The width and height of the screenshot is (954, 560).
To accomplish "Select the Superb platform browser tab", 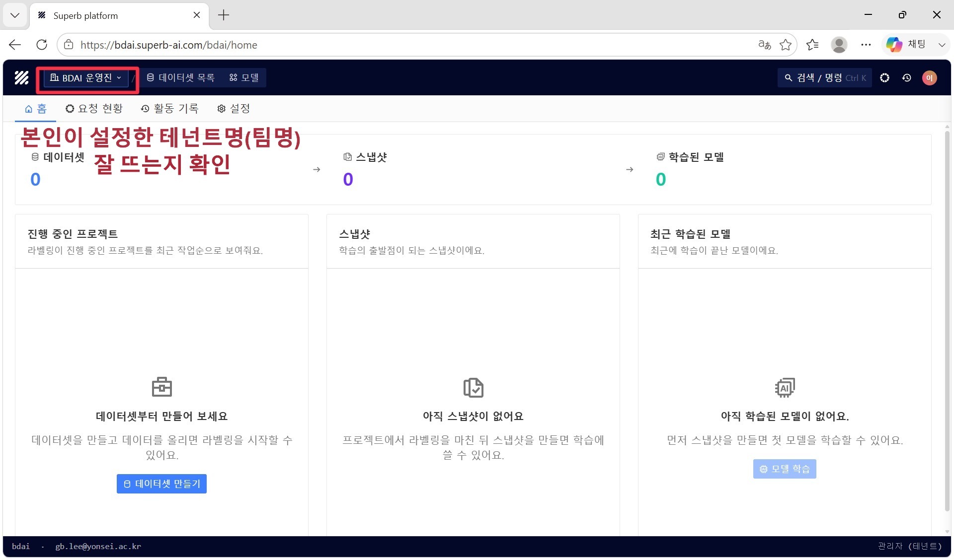I will (119, 15).
